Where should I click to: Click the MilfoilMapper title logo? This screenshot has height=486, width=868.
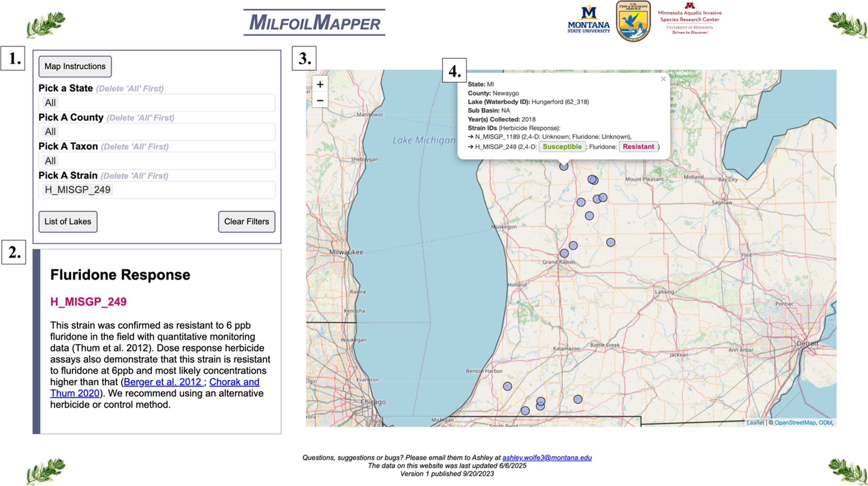tap(314, 22)
